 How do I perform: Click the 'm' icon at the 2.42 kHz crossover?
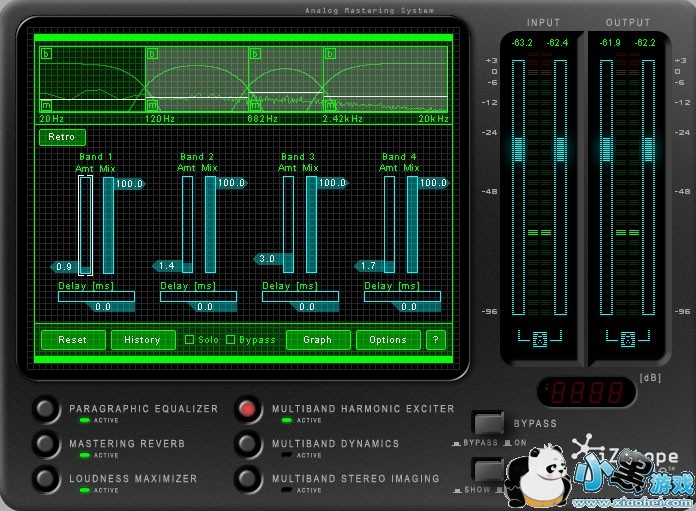[330, 105]
